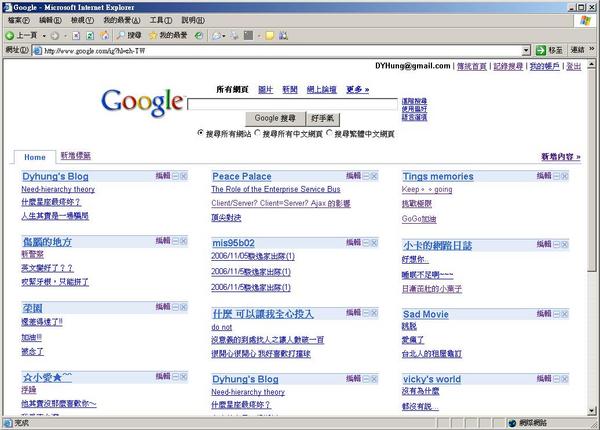Click the 好手氣 lucky button
The width and height of the screenshot is (600, 430).
click(x=323, y=118)
